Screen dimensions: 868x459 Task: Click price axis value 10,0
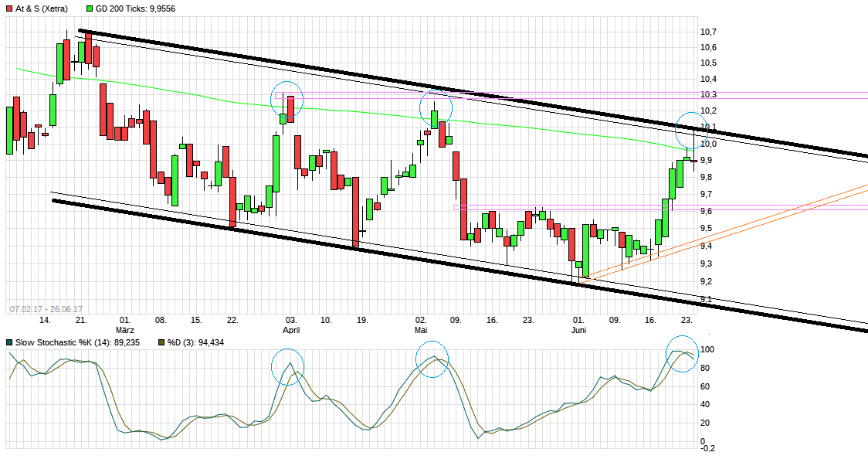click(x=709, y=144)
